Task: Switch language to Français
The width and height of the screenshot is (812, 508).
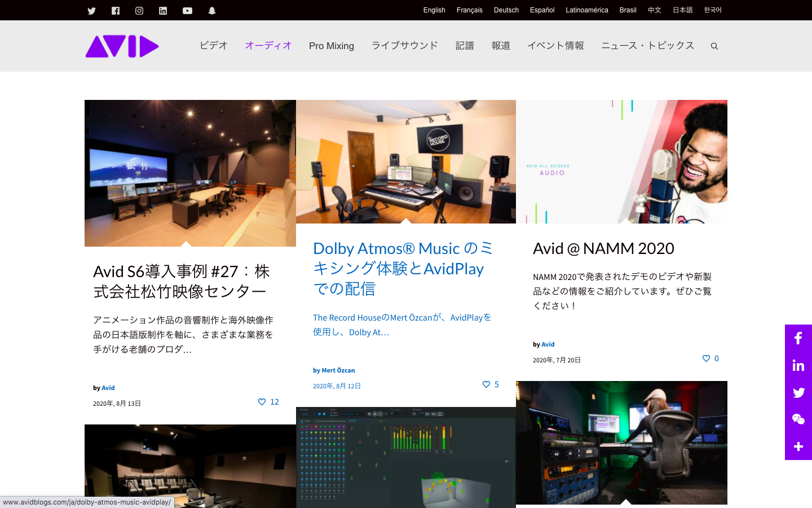Action: tap(470, 10)
